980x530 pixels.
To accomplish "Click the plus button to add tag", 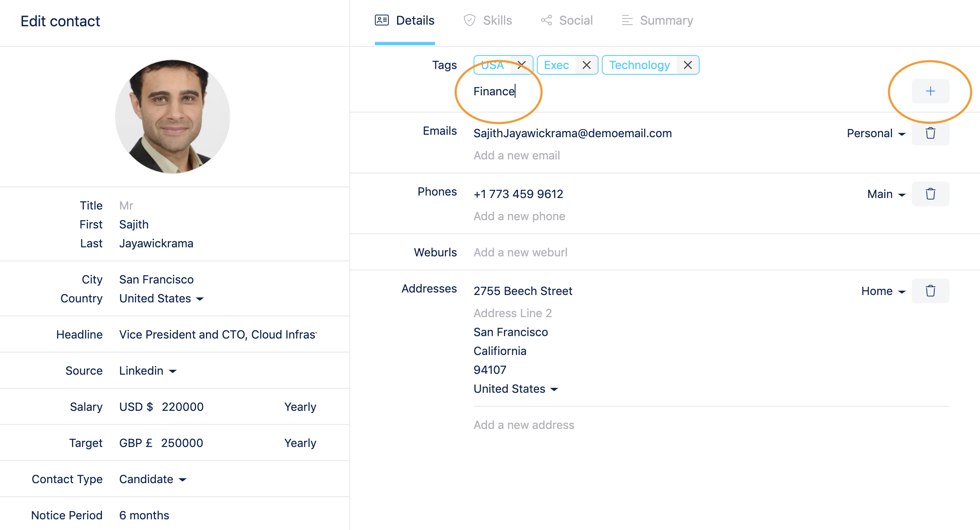I will click(930, 91).
